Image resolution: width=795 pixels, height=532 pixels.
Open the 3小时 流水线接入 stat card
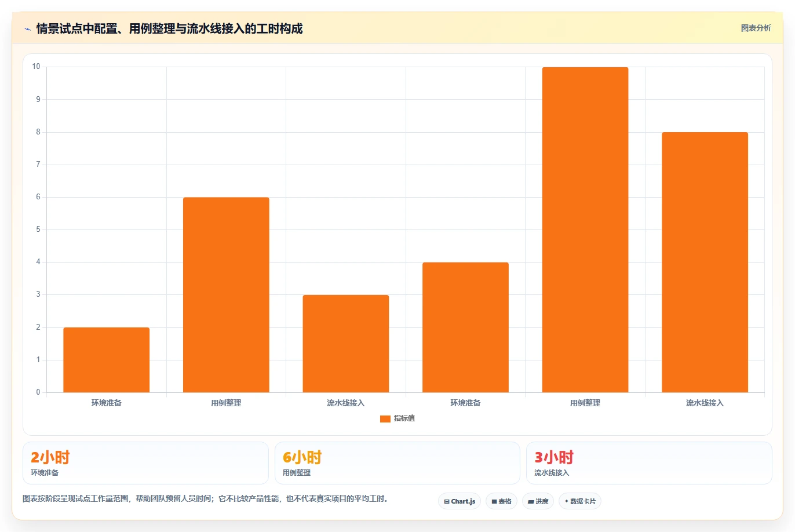tap(649, 463)
